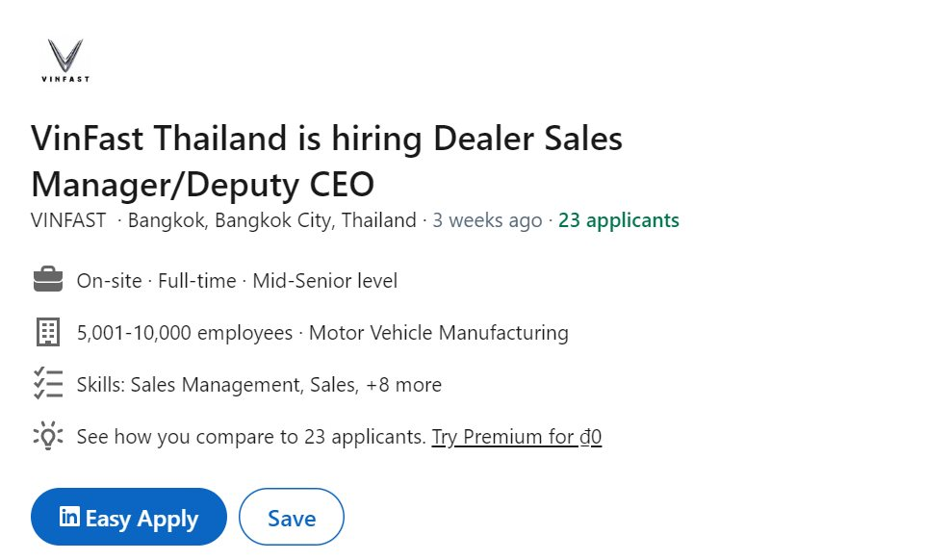950x560 pixels.
Task: Click the 3 weeks ago timestamp
Action: [487, 220]
